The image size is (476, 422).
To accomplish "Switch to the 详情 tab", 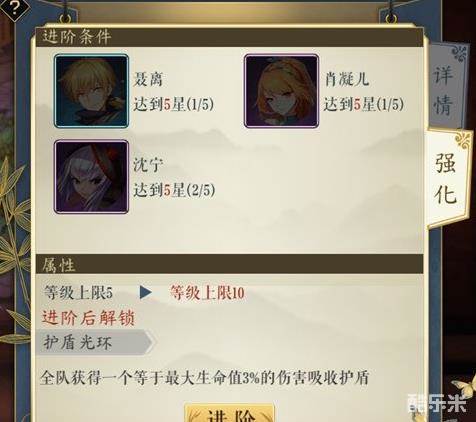I will (444, 88).
